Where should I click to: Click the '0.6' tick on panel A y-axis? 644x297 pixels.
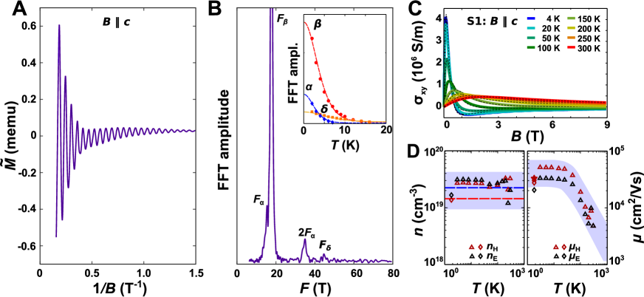click(x=30, y=27)
